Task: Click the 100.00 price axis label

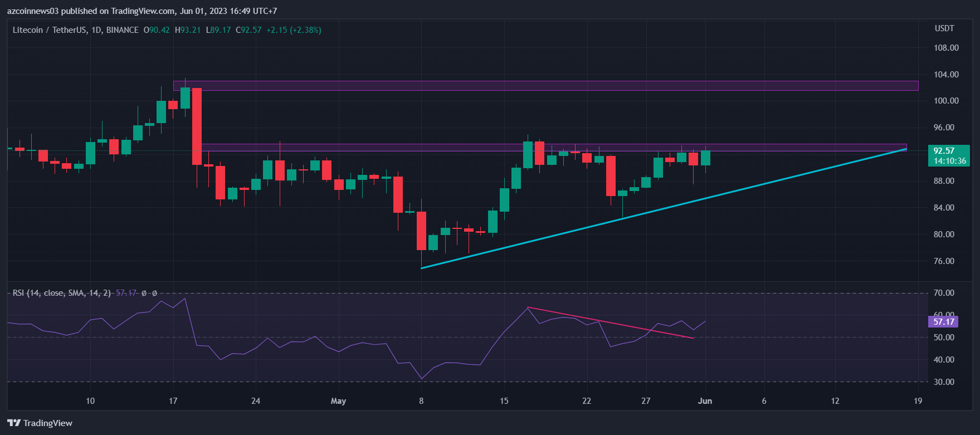Action: tap(947, 101)
